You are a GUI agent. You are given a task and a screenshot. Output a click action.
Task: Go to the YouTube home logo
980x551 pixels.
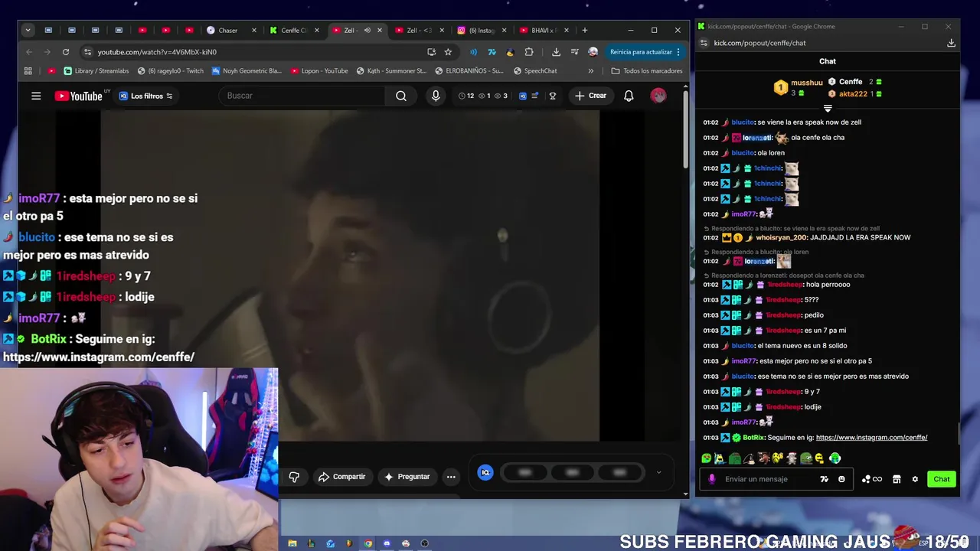click(x=78, y=96)
